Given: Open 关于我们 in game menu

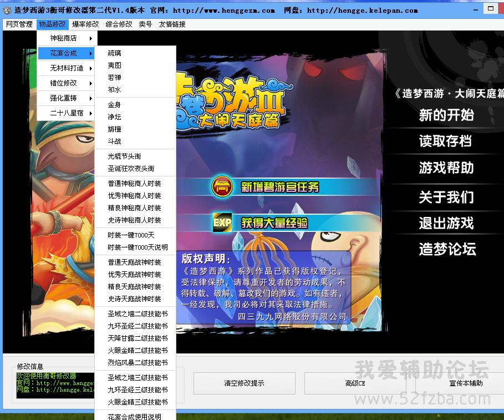Looking at the screenshot, I should click(x=446, y=197).
